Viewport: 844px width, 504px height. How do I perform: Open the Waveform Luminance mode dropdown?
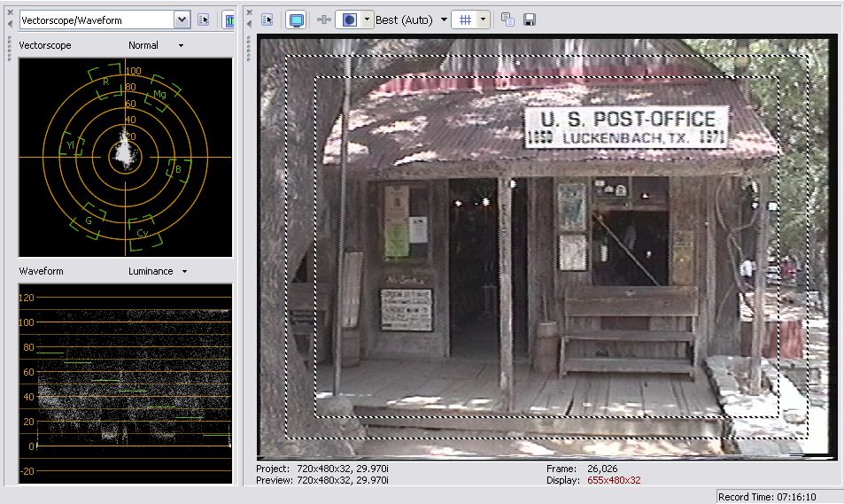point(158,271)
